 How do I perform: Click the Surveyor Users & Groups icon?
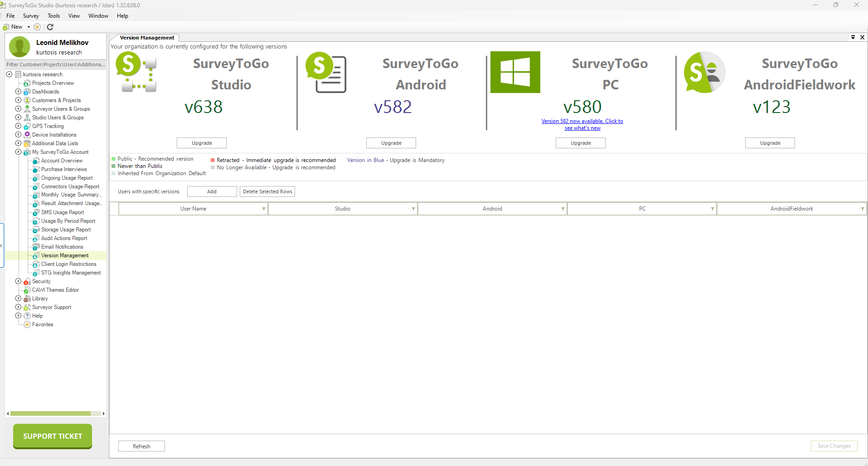pyautogui.click(x=27, y=109)
